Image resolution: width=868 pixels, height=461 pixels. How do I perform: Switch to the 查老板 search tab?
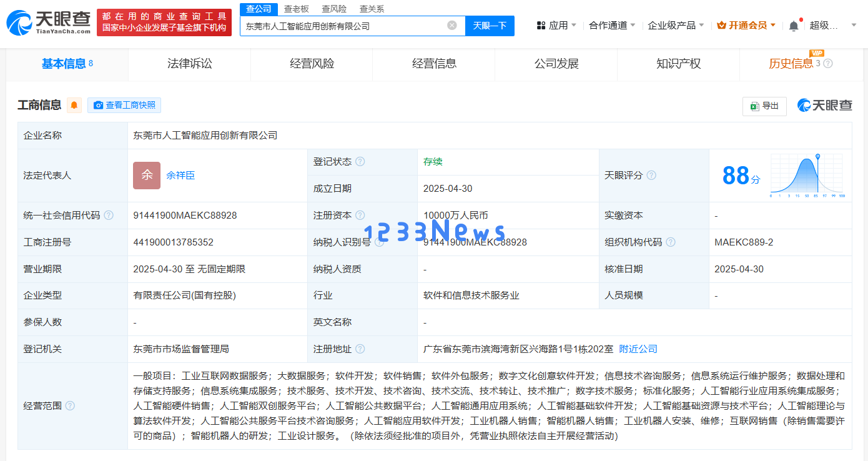pyautogui.click(x=296, y=9)
